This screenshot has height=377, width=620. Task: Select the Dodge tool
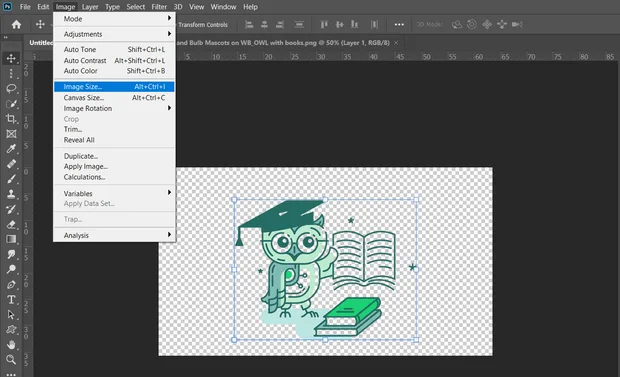point(11,269)
